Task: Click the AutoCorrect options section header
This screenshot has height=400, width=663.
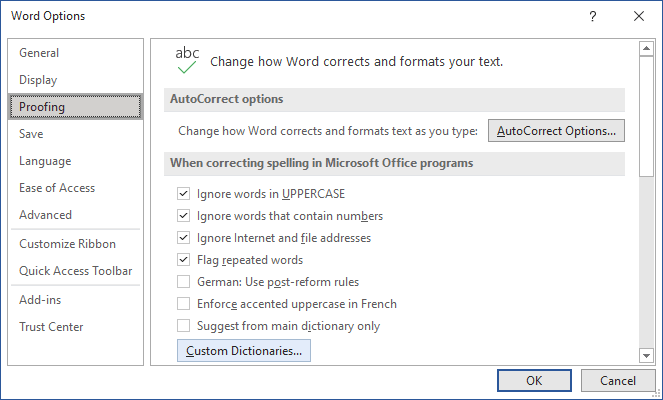Action: (394, 99)
